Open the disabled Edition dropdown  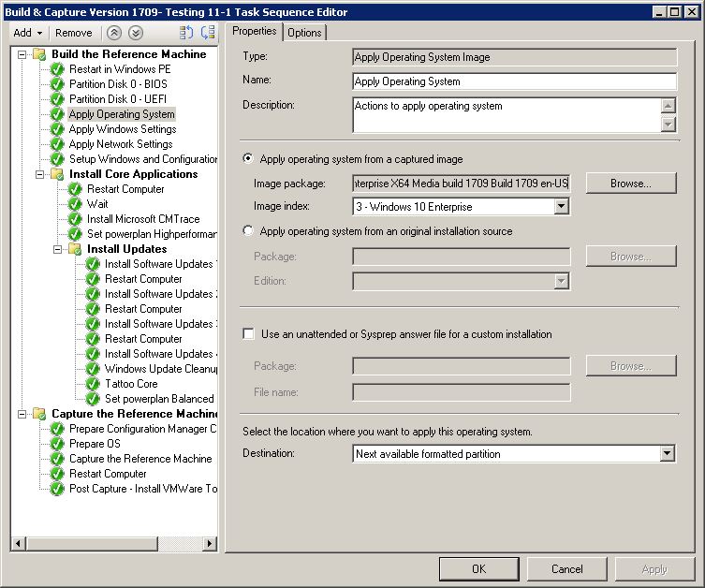(561, 282)
